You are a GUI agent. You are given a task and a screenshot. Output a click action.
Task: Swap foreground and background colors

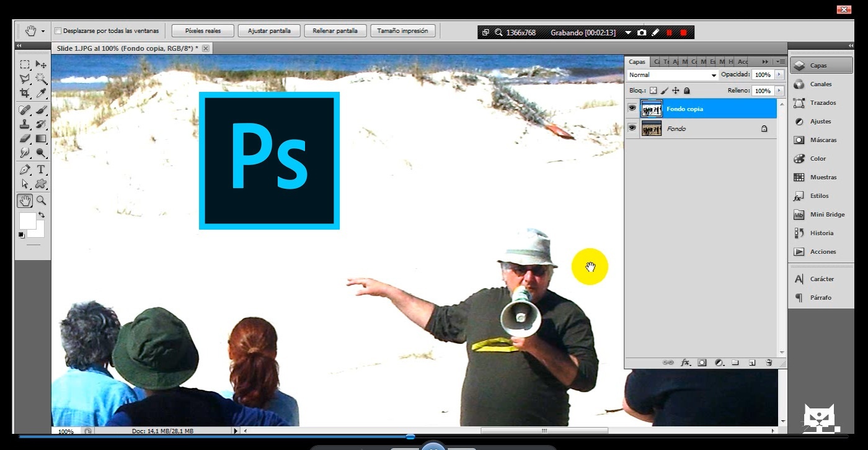[41, 215]
